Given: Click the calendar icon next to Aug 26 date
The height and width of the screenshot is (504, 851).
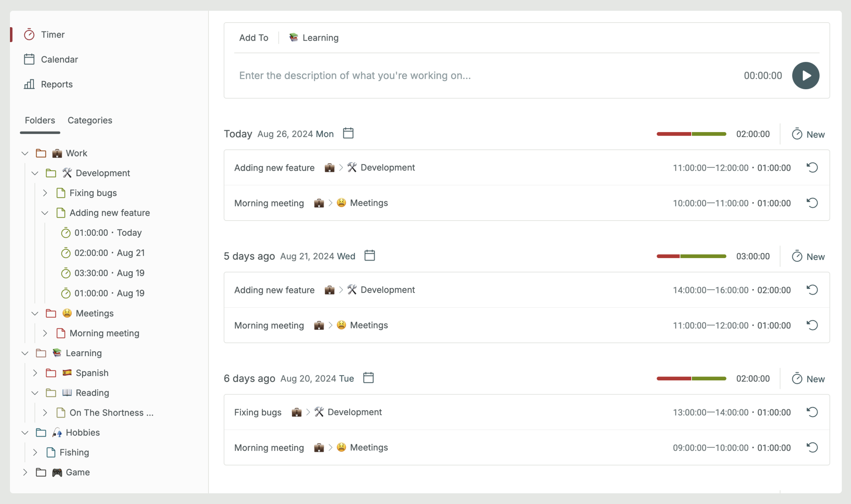Looking at the screenshot, I should (x=348, y=133).
